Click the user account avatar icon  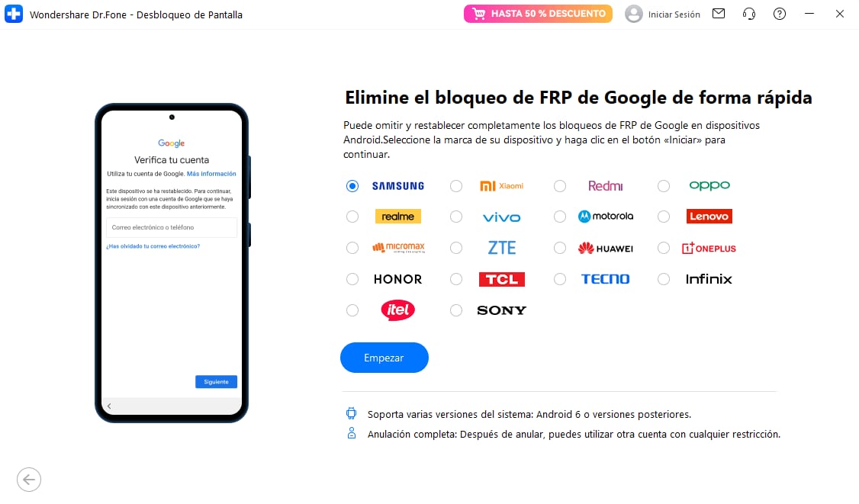tap(634, 14)
